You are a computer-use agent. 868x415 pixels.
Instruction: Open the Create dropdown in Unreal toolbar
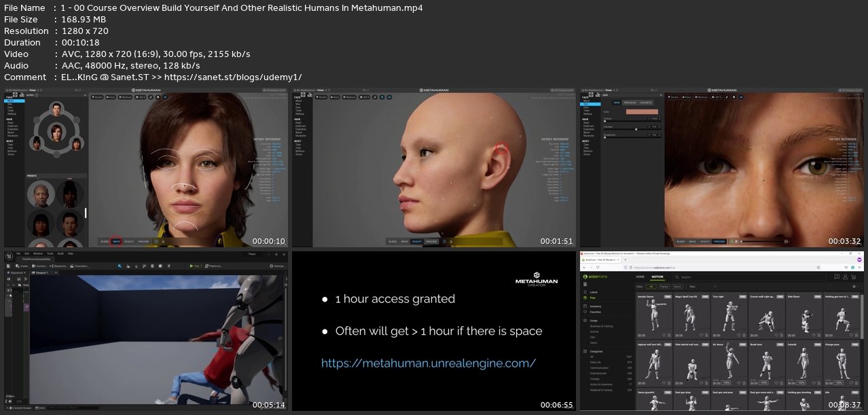pos(22,266)
